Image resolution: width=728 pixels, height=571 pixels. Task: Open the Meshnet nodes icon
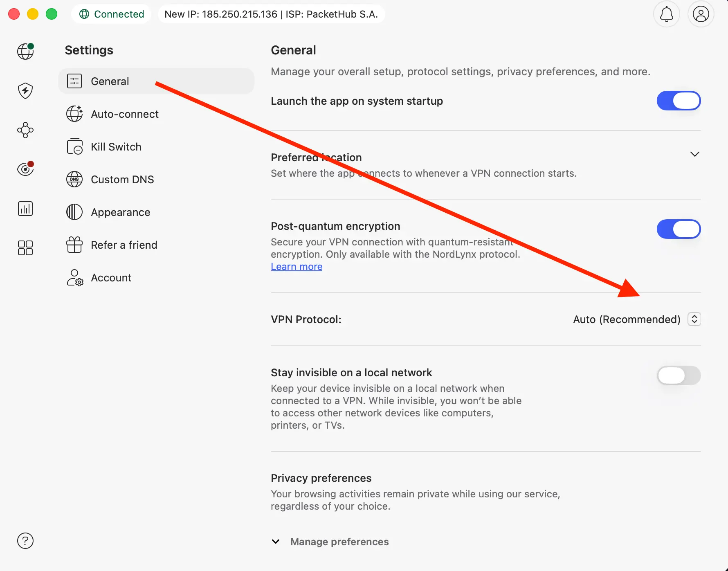[x=25, y=130]
